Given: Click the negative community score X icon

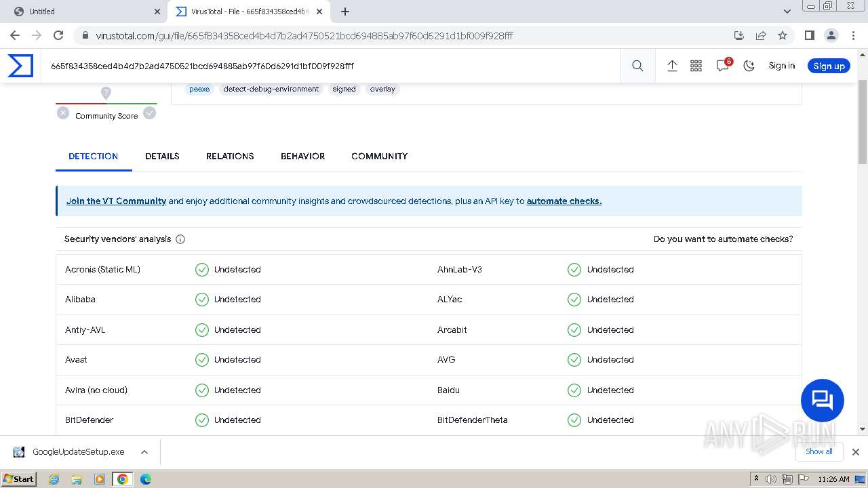Looking at the screenshot, I should coord(63,113).
